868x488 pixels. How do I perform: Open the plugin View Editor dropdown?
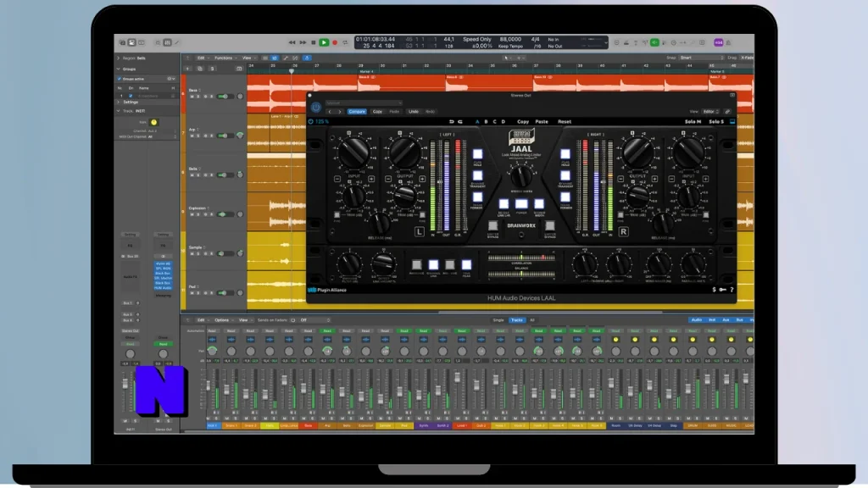tap(711, 112)
